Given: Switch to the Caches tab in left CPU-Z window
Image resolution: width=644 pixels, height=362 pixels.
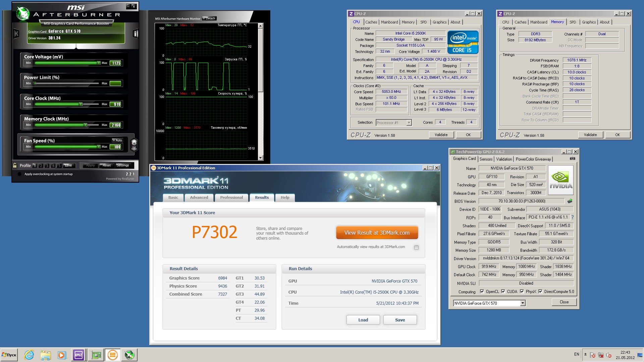Looking at the screenshot, I should click(x=371, y=22).
